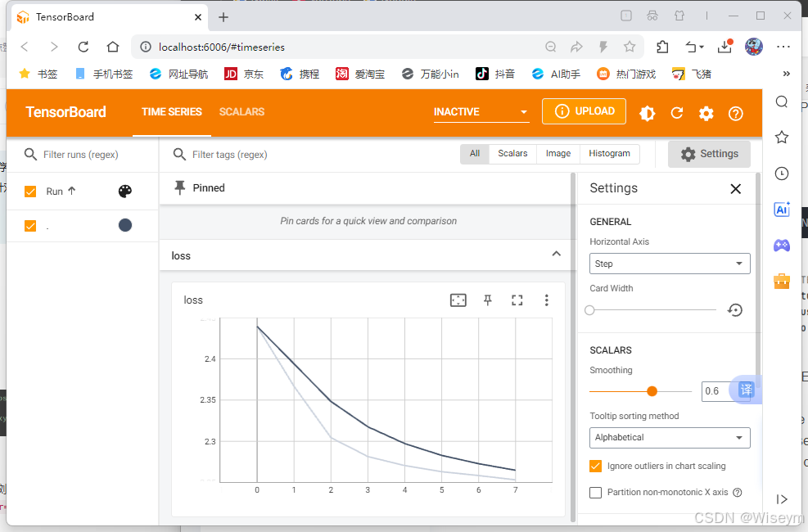
Task: Toggle all runs checkbox in header
Action: tap(30, 192)
